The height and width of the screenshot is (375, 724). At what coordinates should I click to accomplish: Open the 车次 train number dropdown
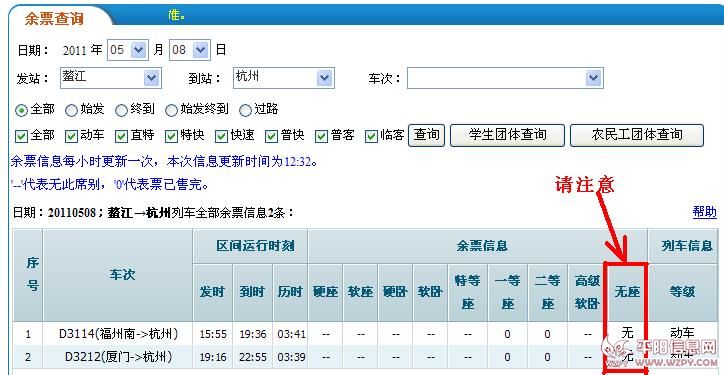[505, 78]
